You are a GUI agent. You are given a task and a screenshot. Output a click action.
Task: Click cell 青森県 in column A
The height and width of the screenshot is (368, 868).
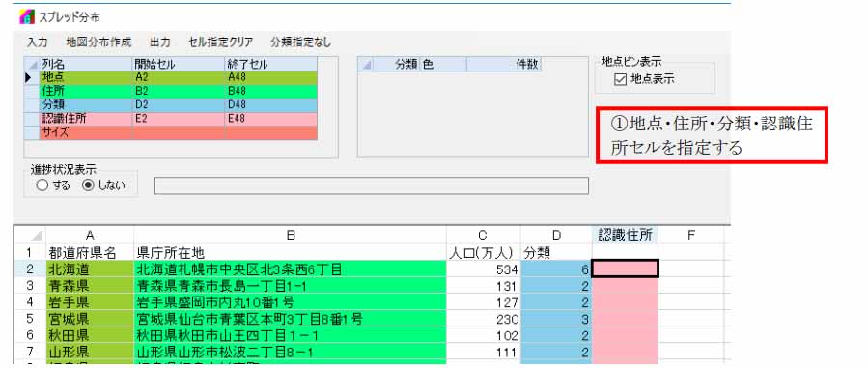90,286
